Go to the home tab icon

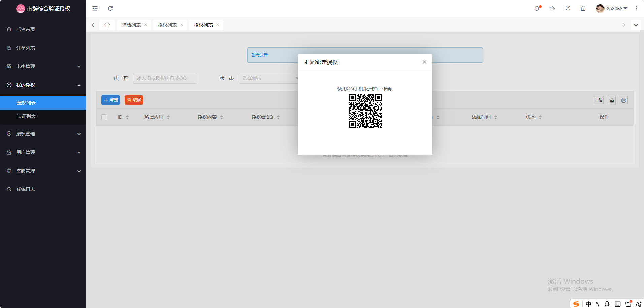click(107, 25)
